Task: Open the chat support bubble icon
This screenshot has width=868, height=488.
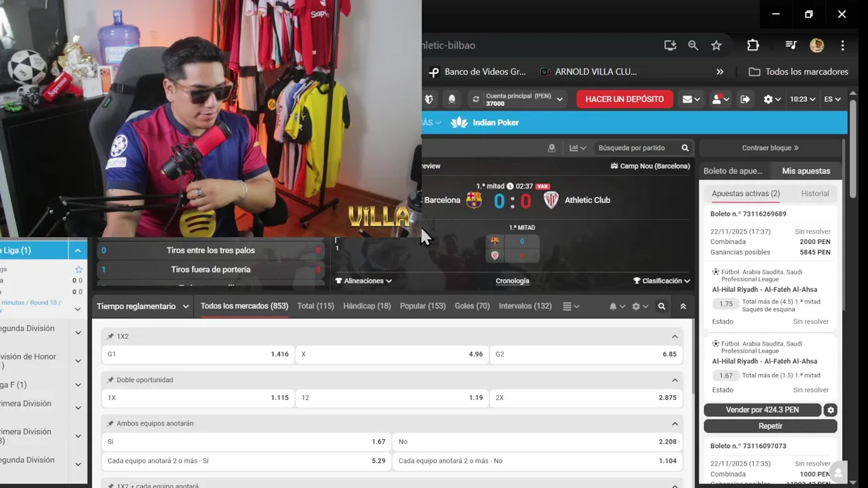Action: 839,472
